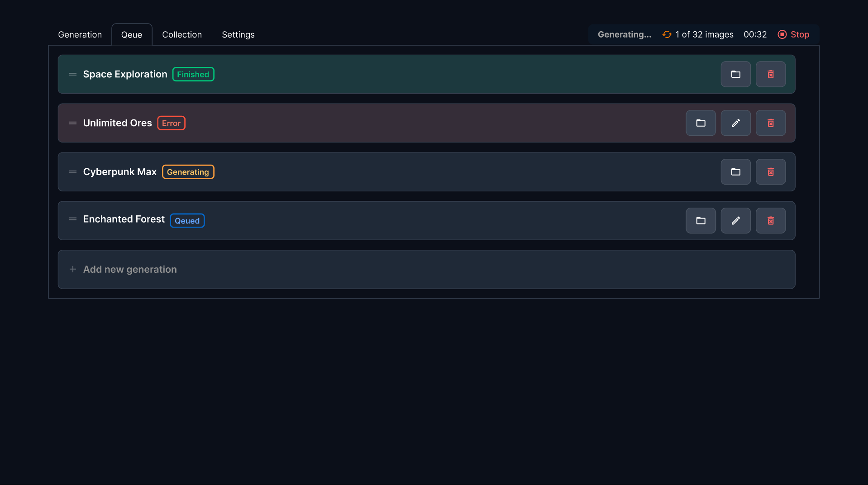Click the plus icon on Add new generation
This screenshot has height=485, width=868.
click(73, 269)
